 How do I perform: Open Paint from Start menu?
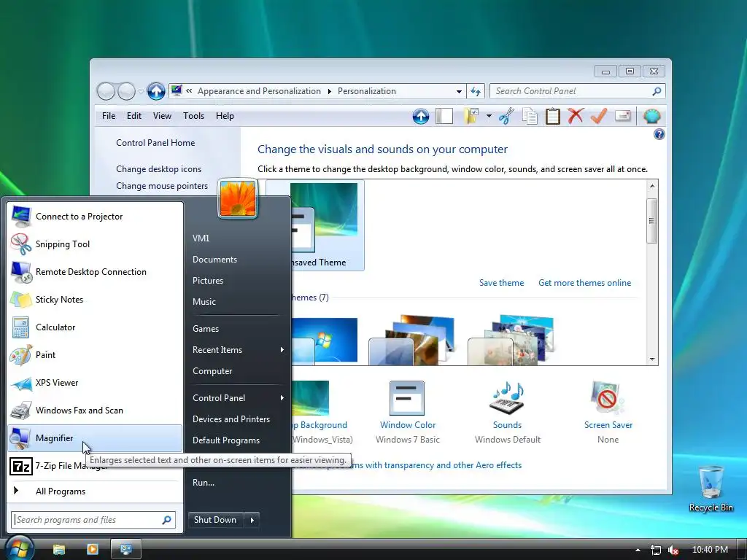point(96,355)
